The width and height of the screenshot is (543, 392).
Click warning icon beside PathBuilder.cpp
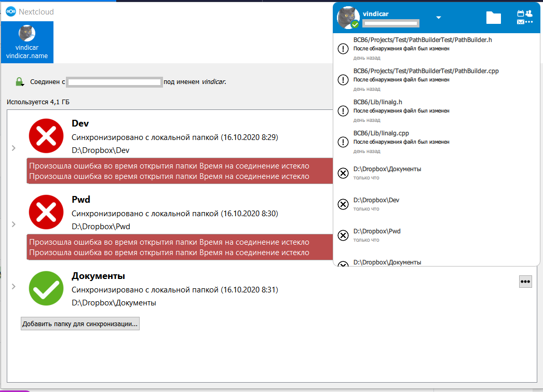click(x=343, y=80)
